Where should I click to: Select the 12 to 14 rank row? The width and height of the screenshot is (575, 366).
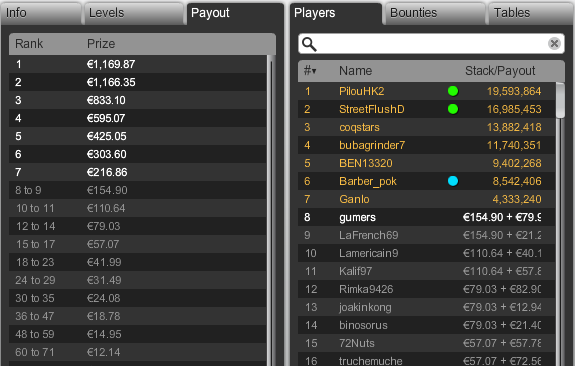(x=138, y=226)
